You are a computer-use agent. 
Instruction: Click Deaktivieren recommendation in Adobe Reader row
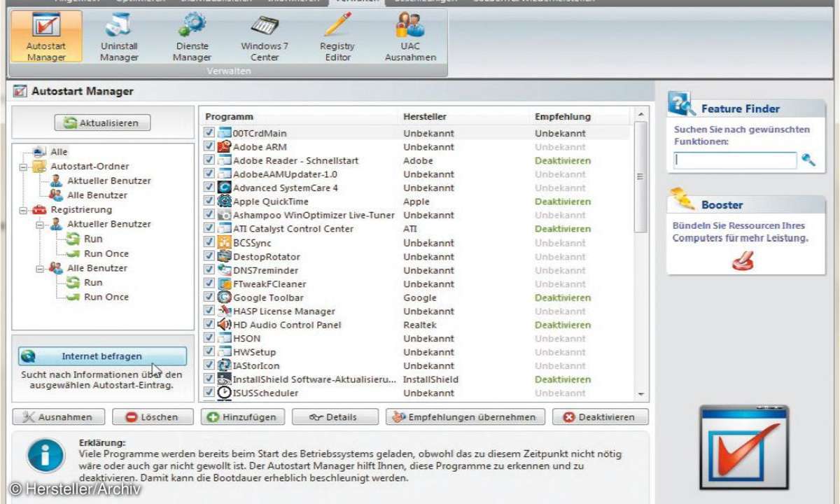[563, 160]
